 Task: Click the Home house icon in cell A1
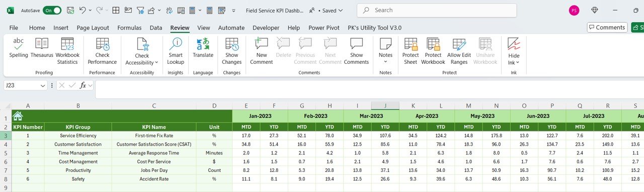tap(18, 116)
